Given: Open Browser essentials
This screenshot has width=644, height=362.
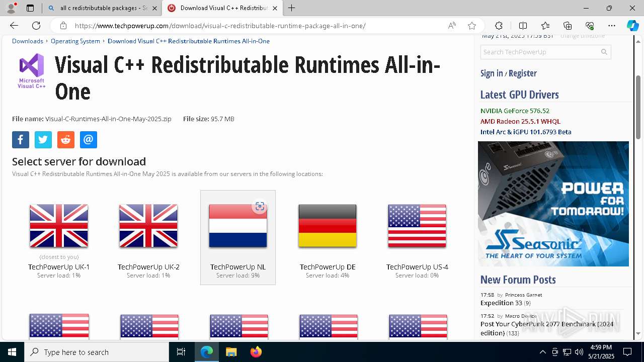Looking at the screenshot, I should [590, 26].
